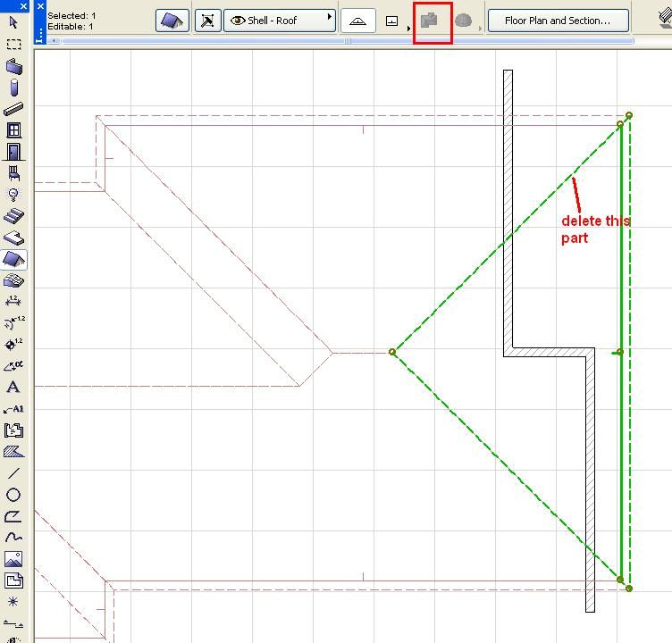Click the arrow beside Shell - Roof
This screenshot has height=643, width=672.
click(x=330, y=17)
